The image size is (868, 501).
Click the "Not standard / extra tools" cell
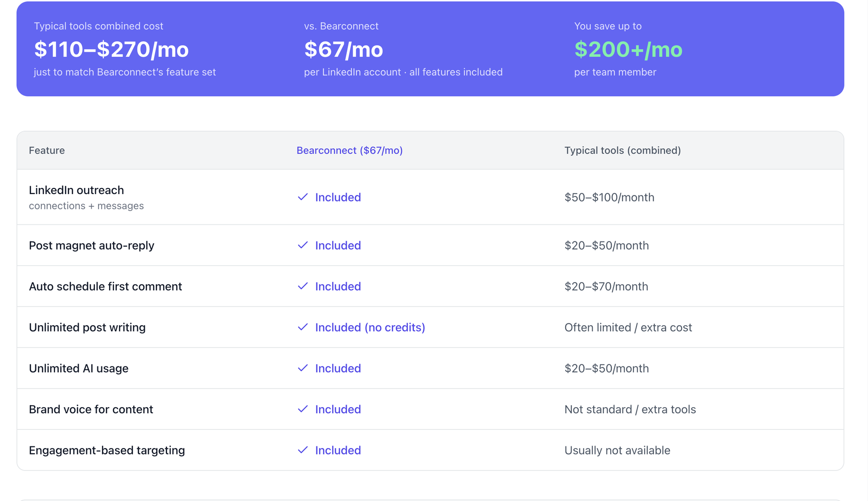pos(630,409)
